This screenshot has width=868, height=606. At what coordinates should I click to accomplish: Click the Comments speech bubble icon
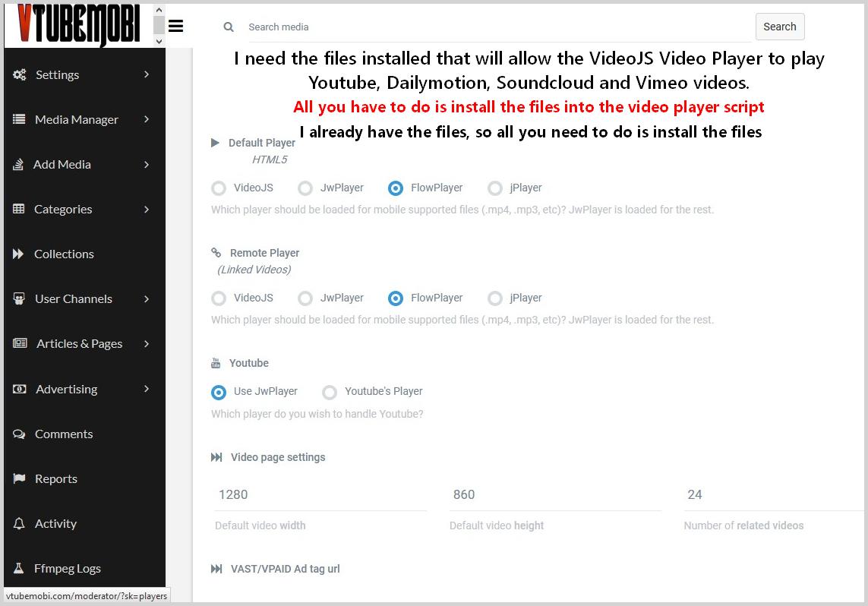[19, 434]
